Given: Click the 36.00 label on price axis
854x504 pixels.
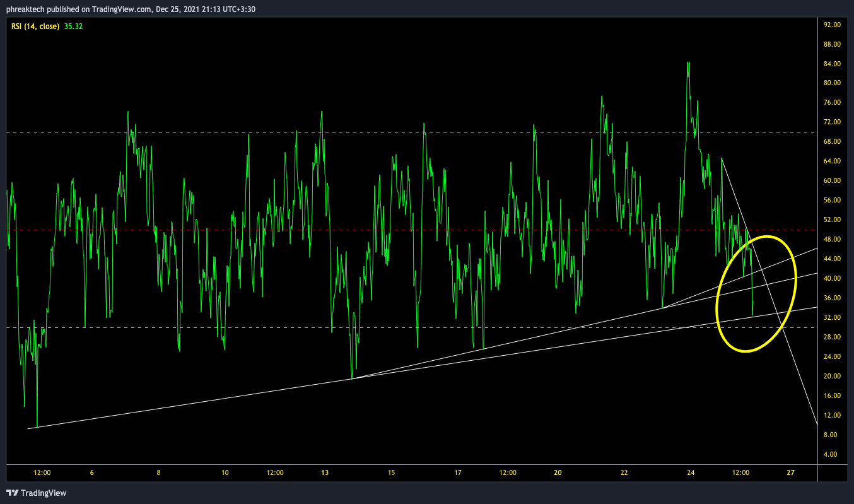Looking at the screenshot, I should click(833, 298).
